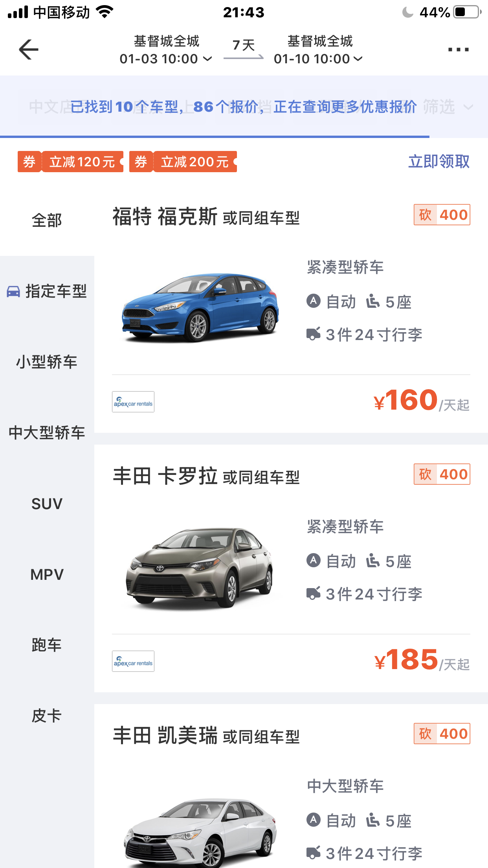Open the three-dot more options menu

point(458,50)
